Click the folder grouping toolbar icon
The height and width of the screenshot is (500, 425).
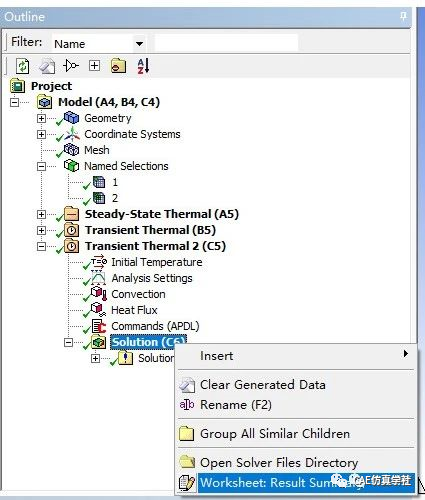pyautogui.click(x=118, y=66)
